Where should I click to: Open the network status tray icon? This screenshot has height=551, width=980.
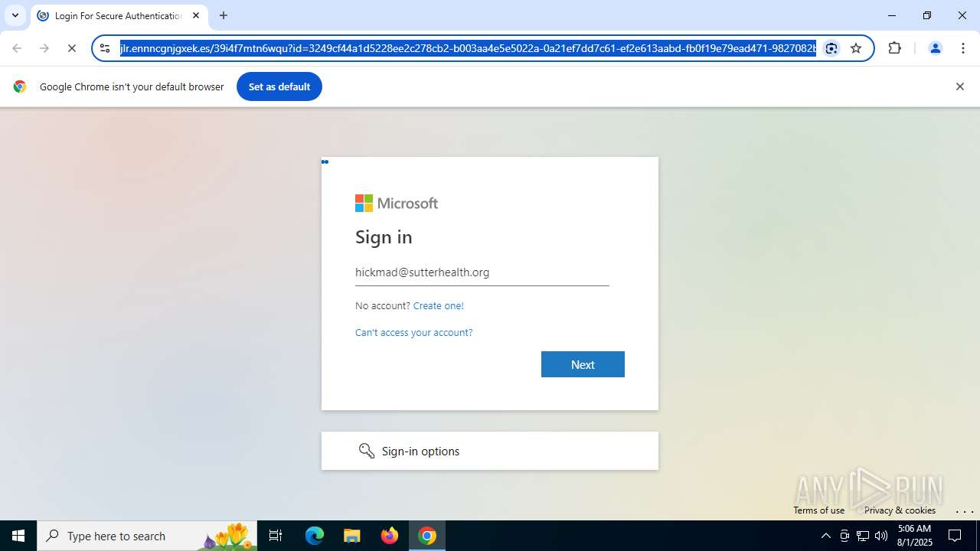(x=863, y=536)
